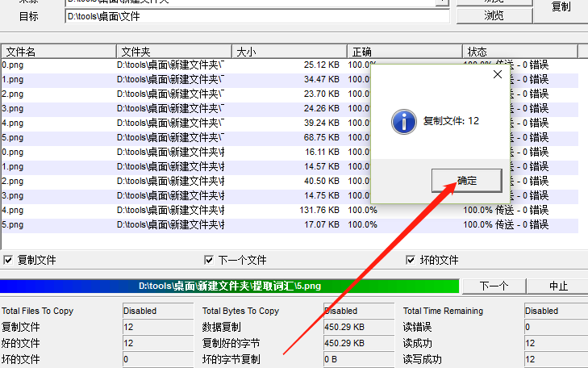Click the 浏览 button beside the 目标 field

(494, 16)
